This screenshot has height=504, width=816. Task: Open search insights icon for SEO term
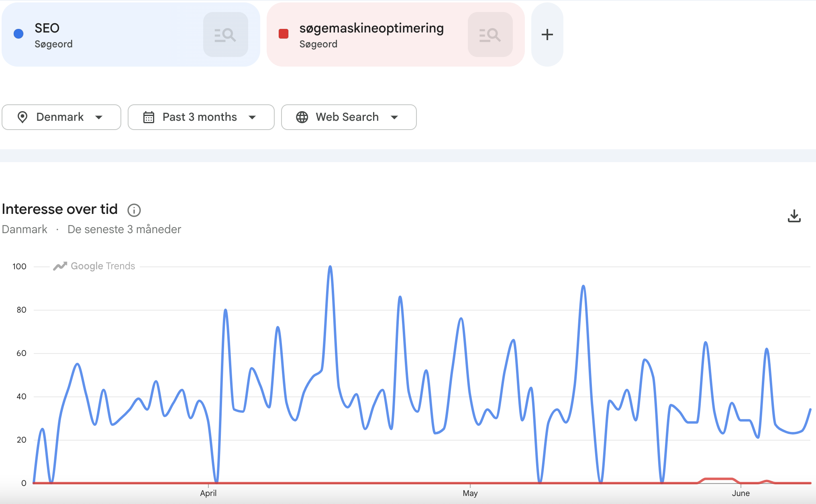(x=225, y=35)
